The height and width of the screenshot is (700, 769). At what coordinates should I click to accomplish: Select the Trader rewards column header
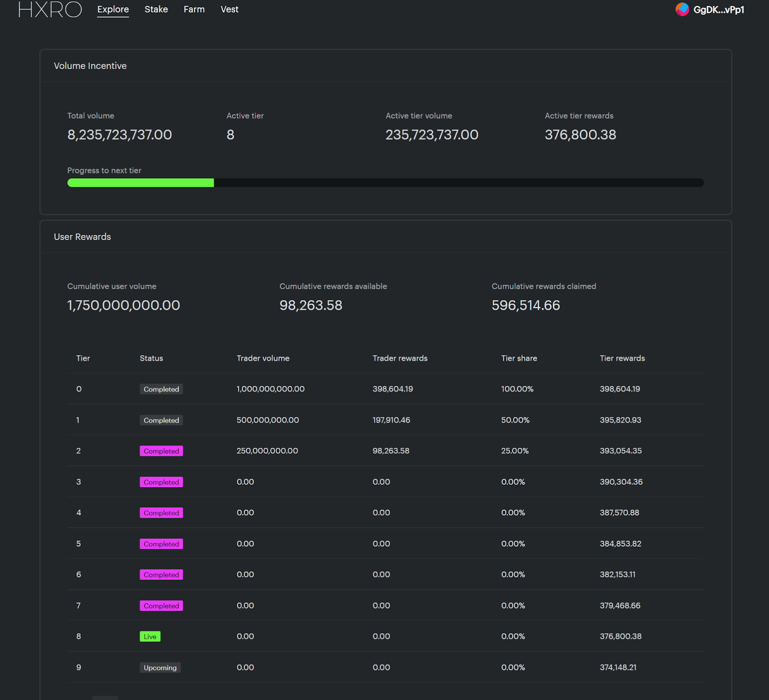(400, 358)
